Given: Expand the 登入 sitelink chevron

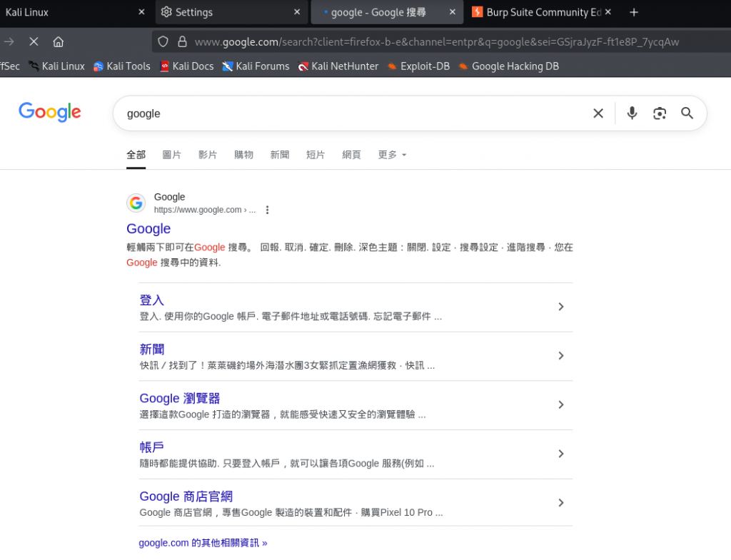Looking at the screenshot, I should [561, 307].
